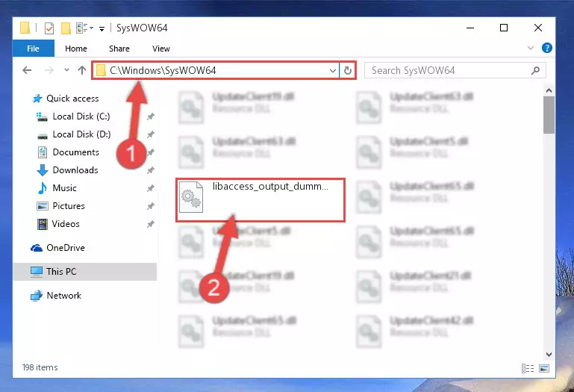Click the folder icon in title bar
The image size is (574, 392).
click(x=25, y=28)
